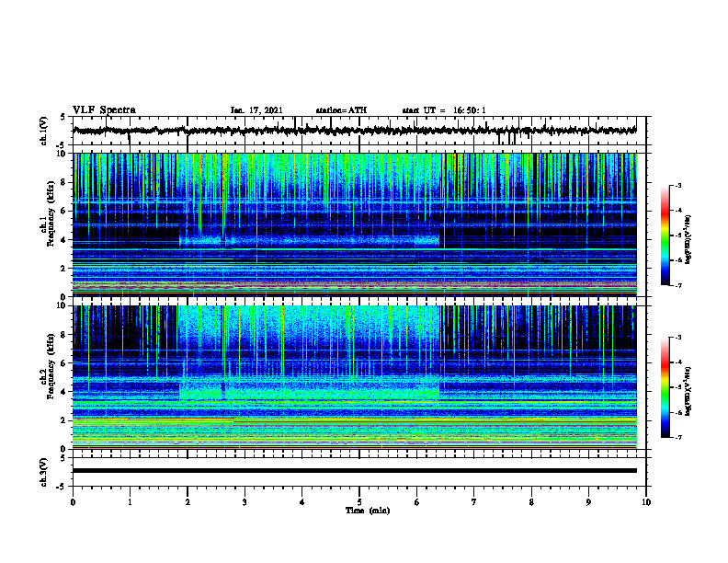The image size is (728, 563).
Task: Click the ch.3(V) axis label
Action: (44, 472)
